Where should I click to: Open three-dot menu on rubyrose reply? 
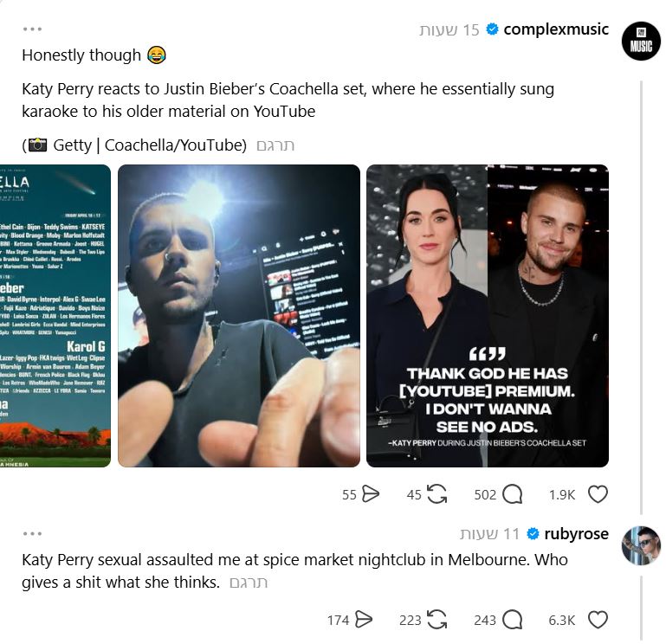click(x=32, y=533)
